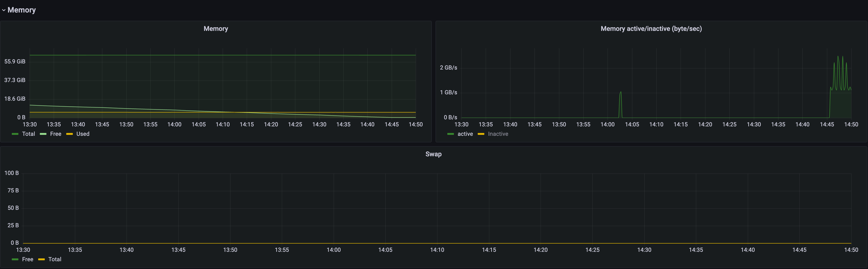Toggle the Total series in Swap legend
This screenshot has width=868, height=269.
[x=55, y=259]
